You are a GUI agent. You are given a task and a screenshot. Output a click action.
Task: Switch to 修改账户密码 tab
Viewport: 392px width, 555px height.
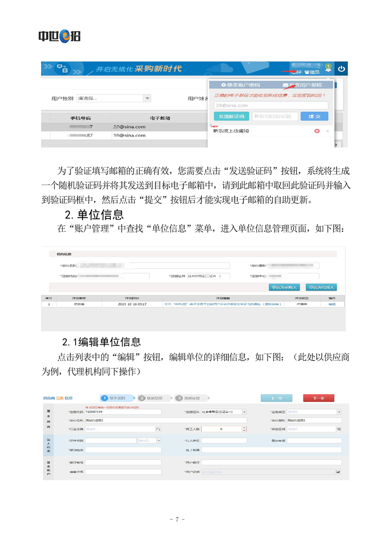click(x=240, y=85)
